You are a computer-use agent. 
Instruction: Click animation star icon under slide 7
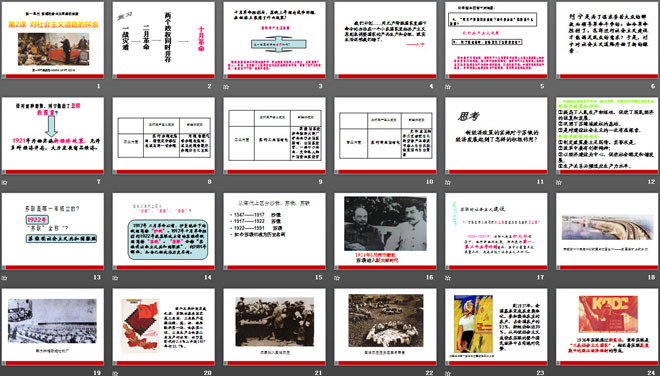(x=5, y=182)
